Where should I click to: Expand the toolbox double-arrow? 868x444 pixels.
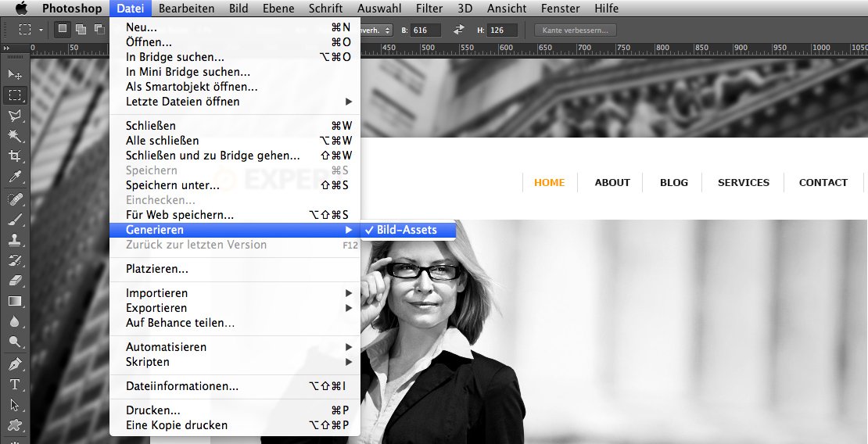[x=6, y=48]
